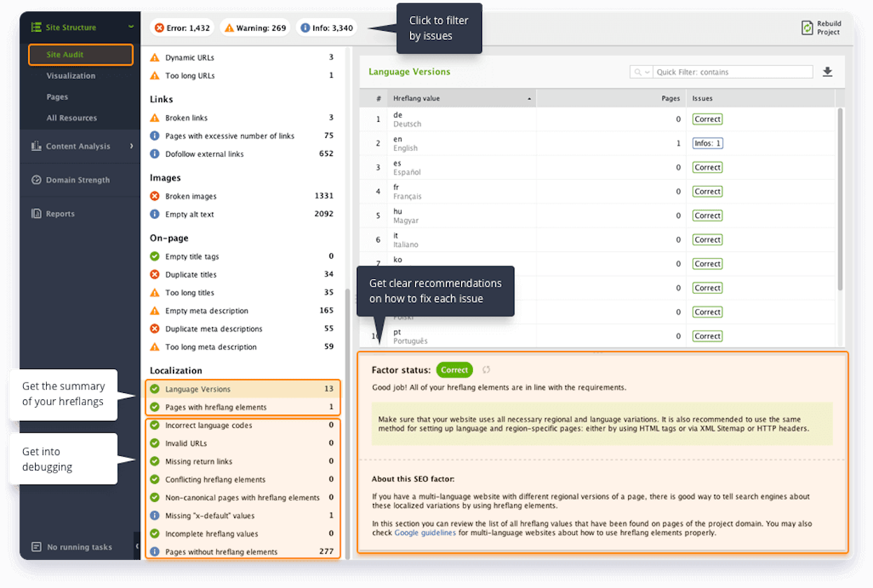Viewport: 873px width, 588px height.
Task: Click the Content Analysis chart icon
Action: 36,146
